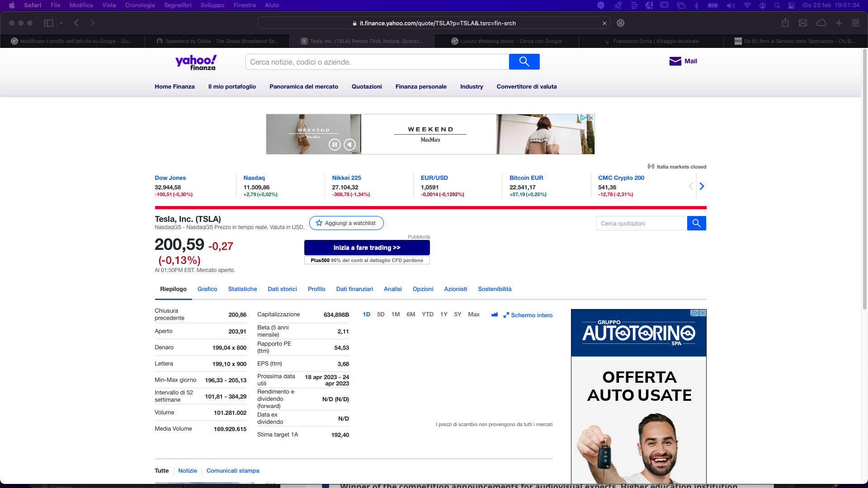
Task: Open the Statistiche tab
Action: tap(242, 289)
